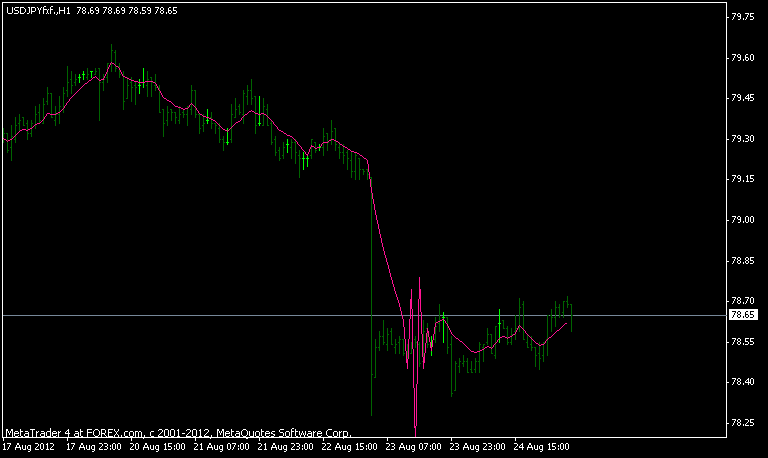Screen dimensions: 768x458
Task: Click the pink line's highest peak near 79.60
Action: click(112, 63)
